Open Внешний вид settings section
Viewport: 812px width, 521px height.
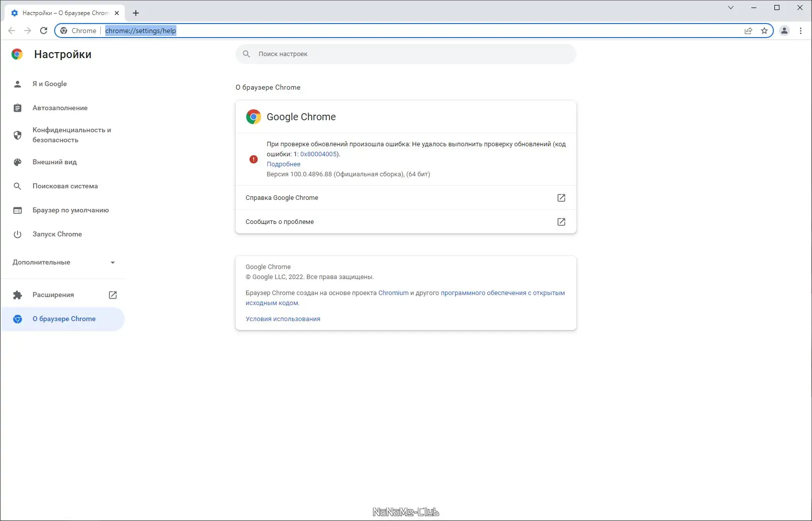pos(63,162)
